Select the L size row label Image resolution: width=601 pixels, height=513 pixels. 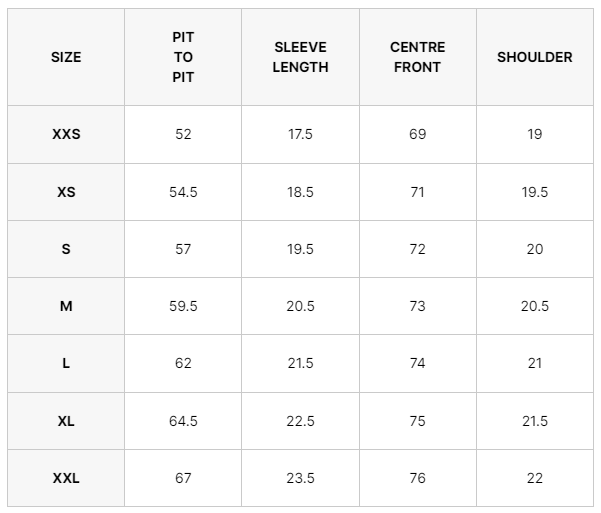[66, 363]
